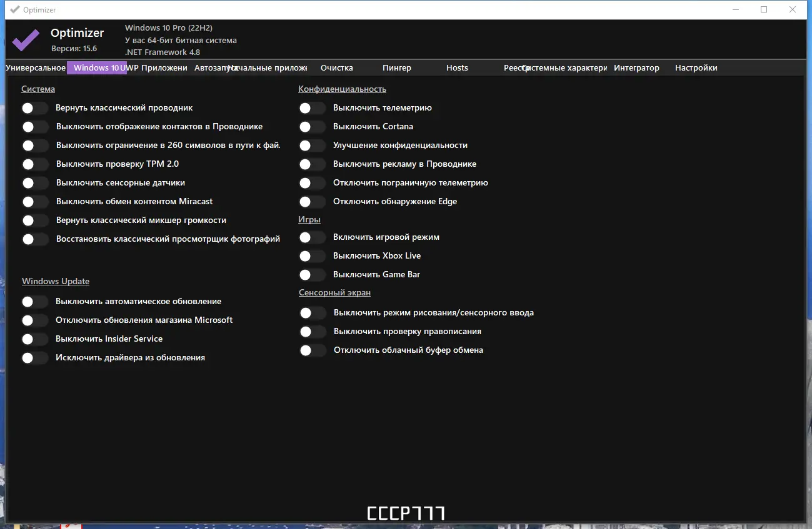Click the .NET Framework 4.8 text
The height and width of the screenshot is (529, 812).
[163, 52]
